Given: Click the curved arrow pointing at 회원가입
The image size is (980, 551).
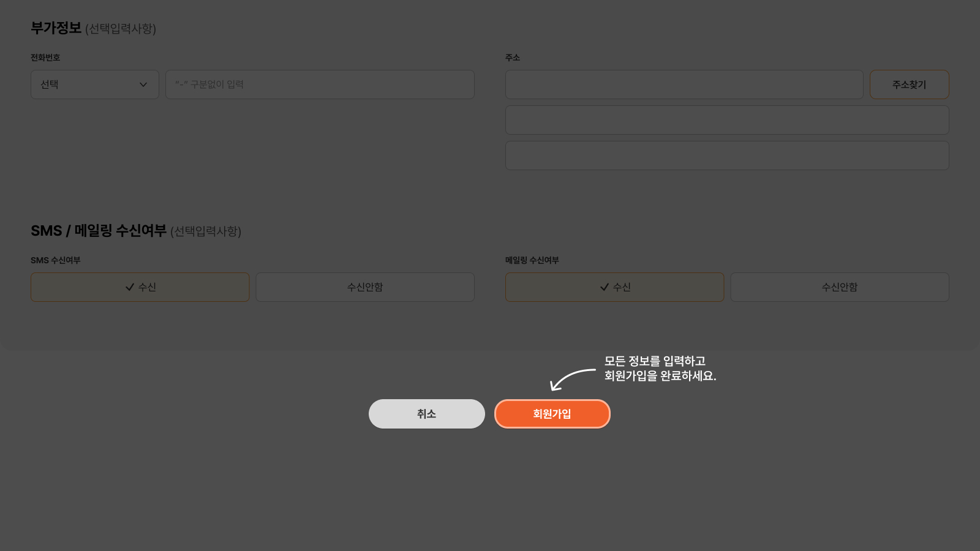Looking at the screenshot, I should (571, 378).
